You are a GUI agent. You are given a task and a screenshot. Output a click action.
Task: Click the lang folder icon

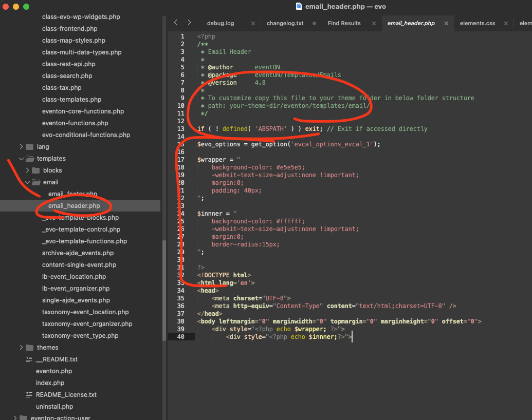pos(30,147)
